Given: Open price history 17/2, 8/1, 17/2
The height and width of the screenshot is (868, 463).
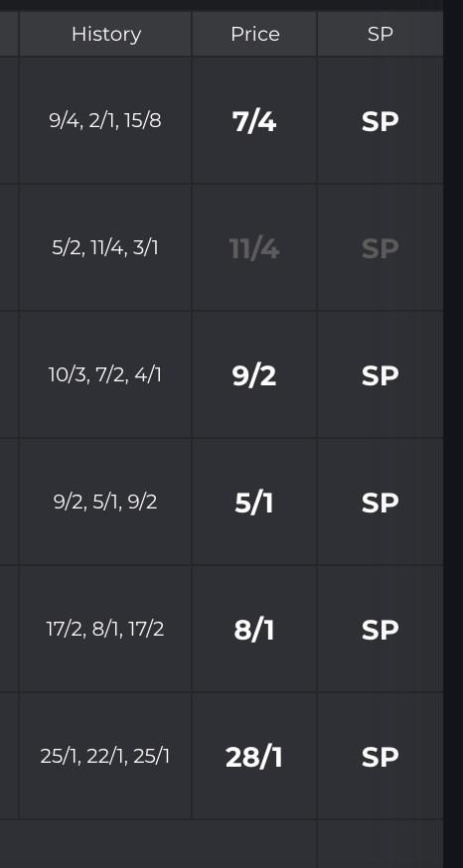Looking at the screenshot, I should (105, 629).
